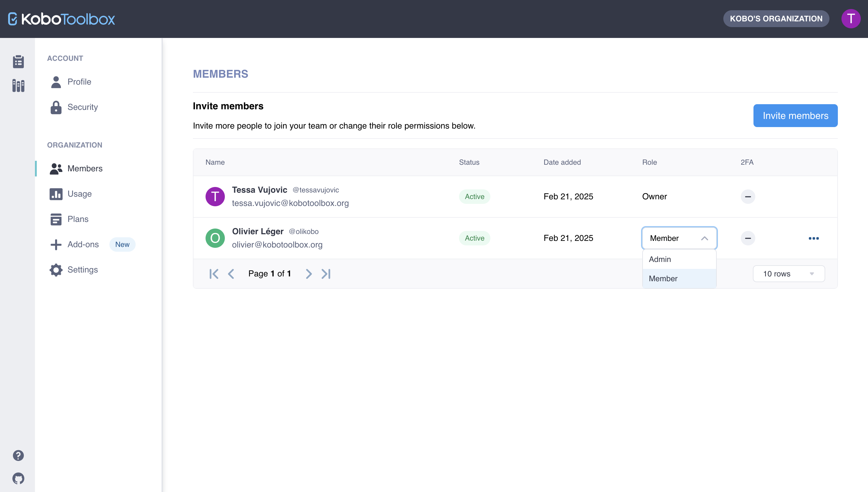Go to previous page of members
Viewport: 868px width, 492px height.
point(231,274)
